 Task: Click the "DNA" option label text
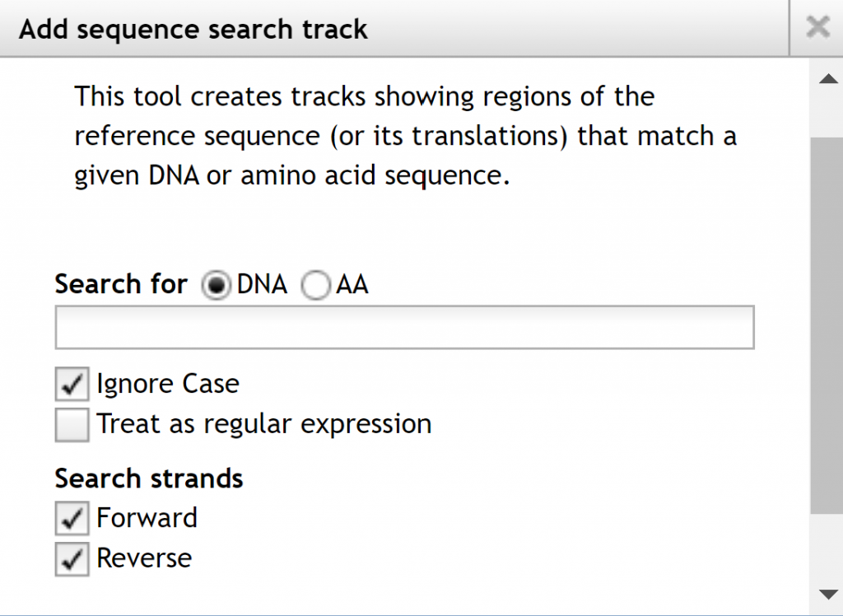click(262, 285)
